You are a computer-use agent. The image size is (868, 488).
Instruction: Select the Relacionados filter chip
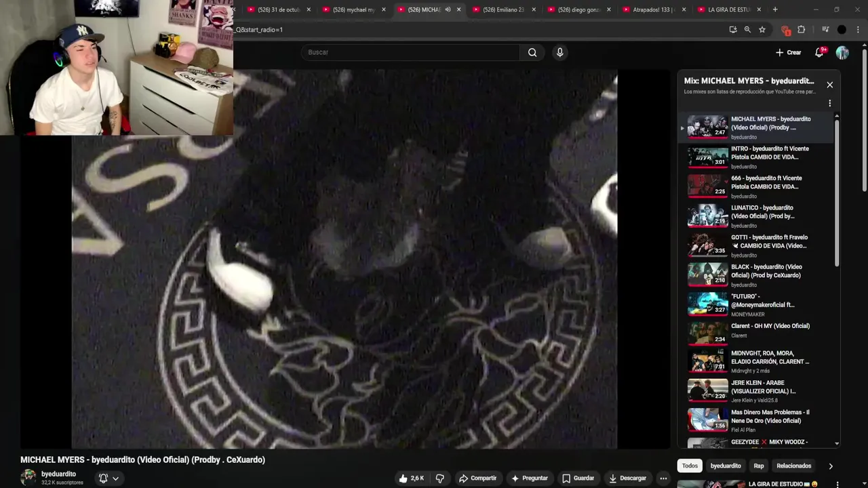click(x=793, y=466)
